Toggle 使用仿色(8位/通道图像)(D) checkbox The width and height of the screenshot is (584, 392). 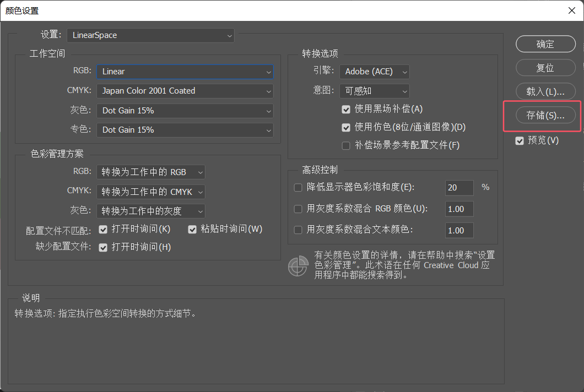pos(346,127)
